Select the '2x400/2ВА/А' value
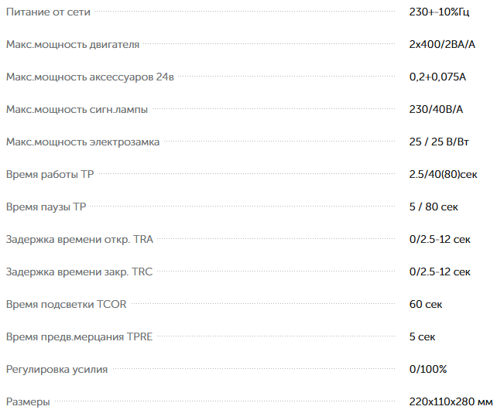The height and width of the screenshot is (420, 504). coord(442,45)
